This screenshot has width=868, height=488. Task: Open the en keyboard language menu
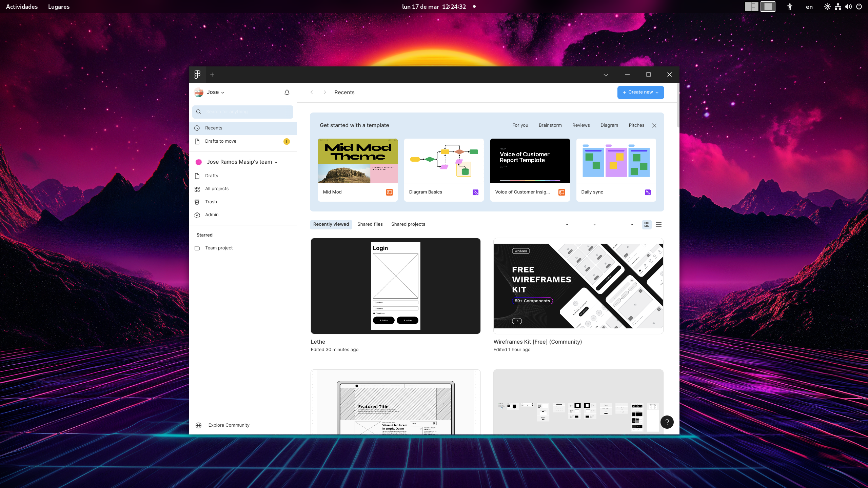point(809,7)
